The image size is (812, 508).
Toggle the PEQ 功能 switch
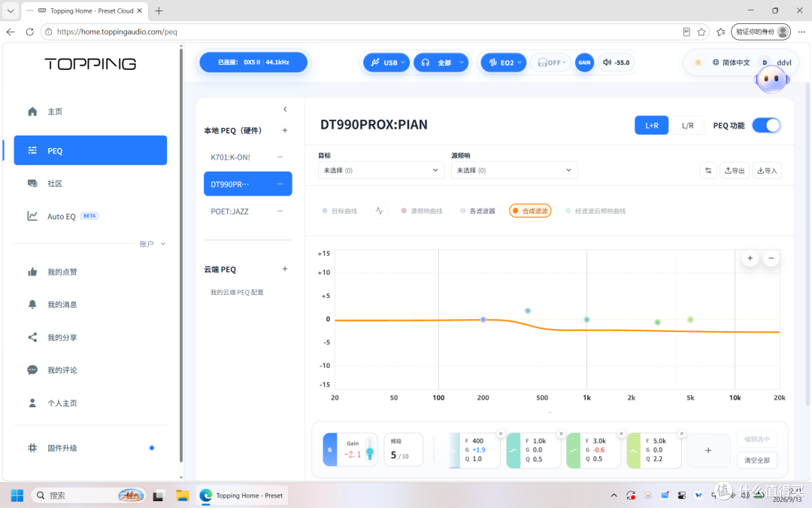coord(766,126)
